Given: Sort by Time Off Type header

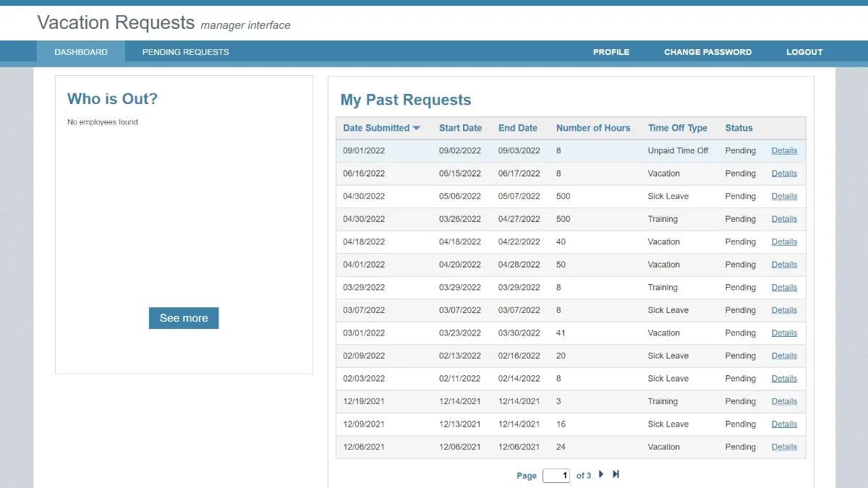Looking at the screenshot, I should (x=678, y=128).
